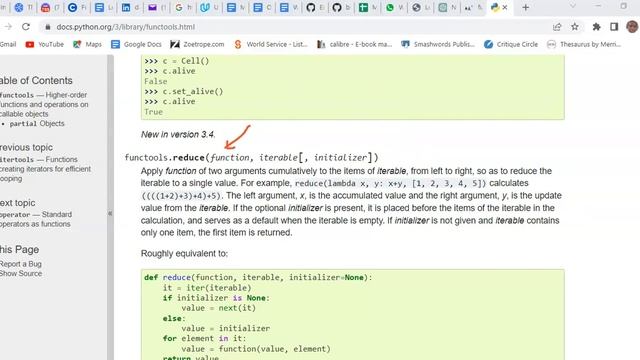Jump to the partial Objects section link
640x360 pixels.
(37, 124)
